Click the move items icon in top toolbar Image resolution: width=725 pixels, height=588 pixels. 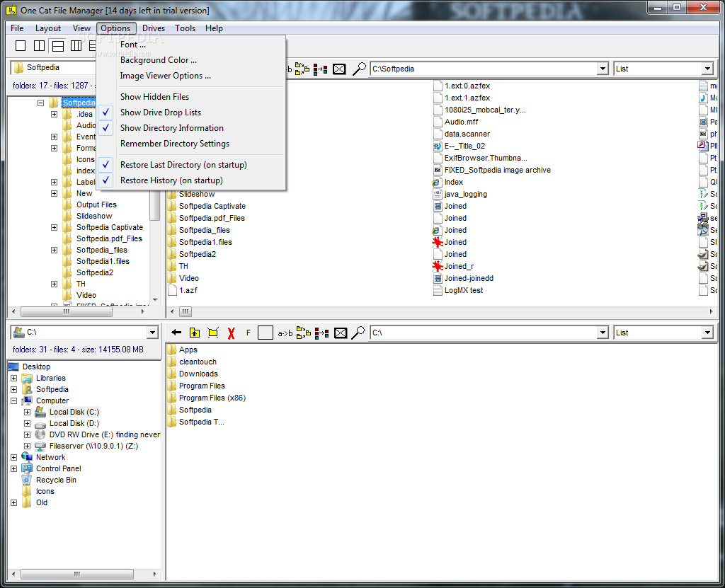(321, 69)
